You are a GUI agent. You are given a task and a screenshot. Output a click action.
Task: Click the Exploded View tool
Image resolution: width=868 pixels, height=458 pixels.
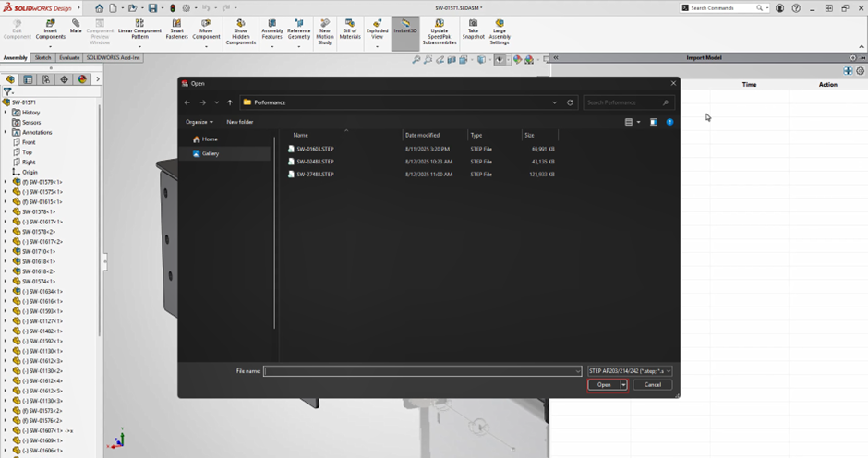[377, 30]
